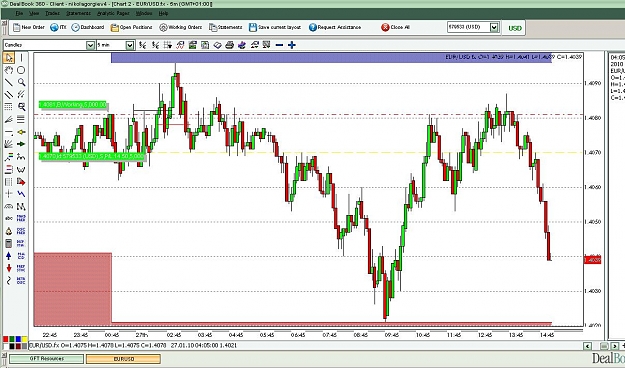Screen dimensions: 625x368
Task: Click the calculator icon in left toolbar
Action: pos(9,243)
